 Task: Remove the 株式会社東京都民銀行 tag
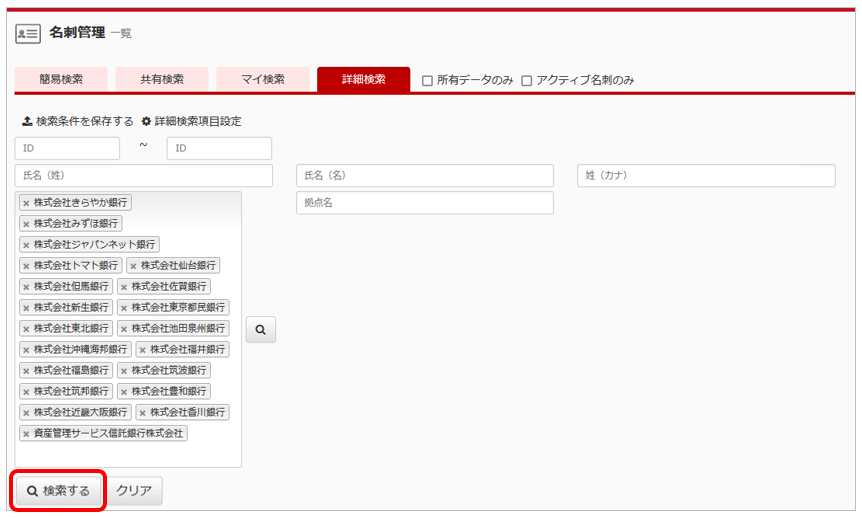(124, 307)
